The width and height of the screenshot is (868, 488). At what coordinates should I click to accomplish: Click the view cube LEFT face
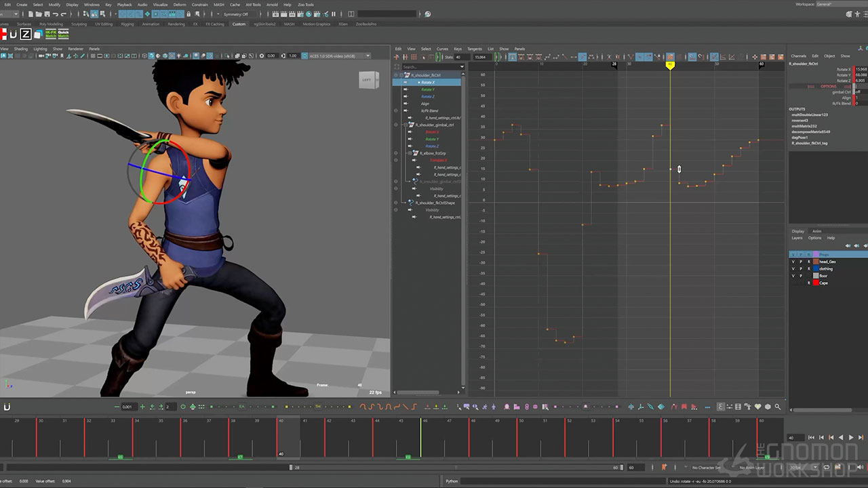tap(368, 80)
